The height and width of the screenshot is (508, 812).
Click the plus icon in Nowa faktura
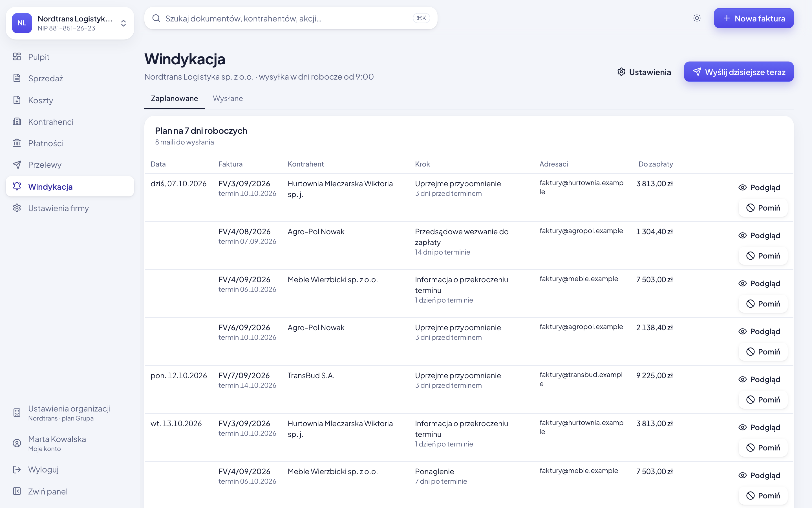coord(727,18)
